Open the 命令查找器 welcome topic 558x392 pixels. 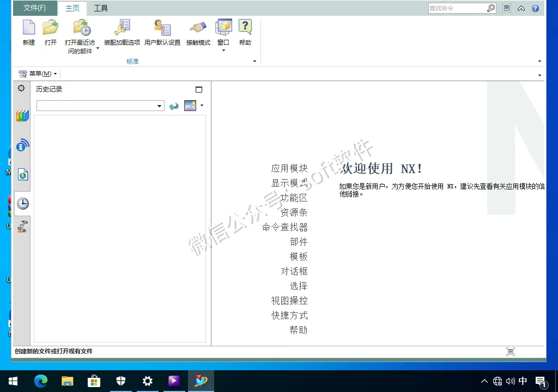tap(284, 227)
